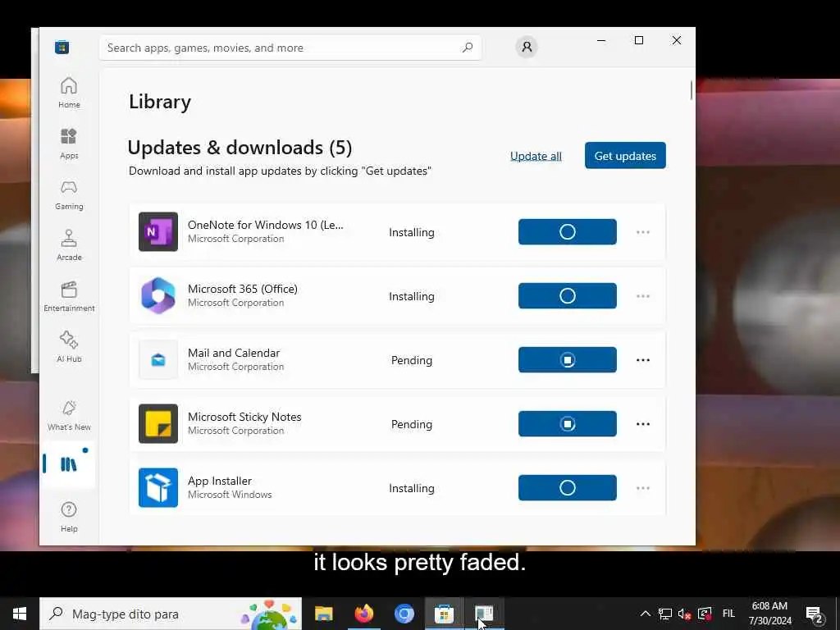The width and height of the screenshot is (840, 630).
Task: Open the AI Hub section
Action: click(69, 347)
